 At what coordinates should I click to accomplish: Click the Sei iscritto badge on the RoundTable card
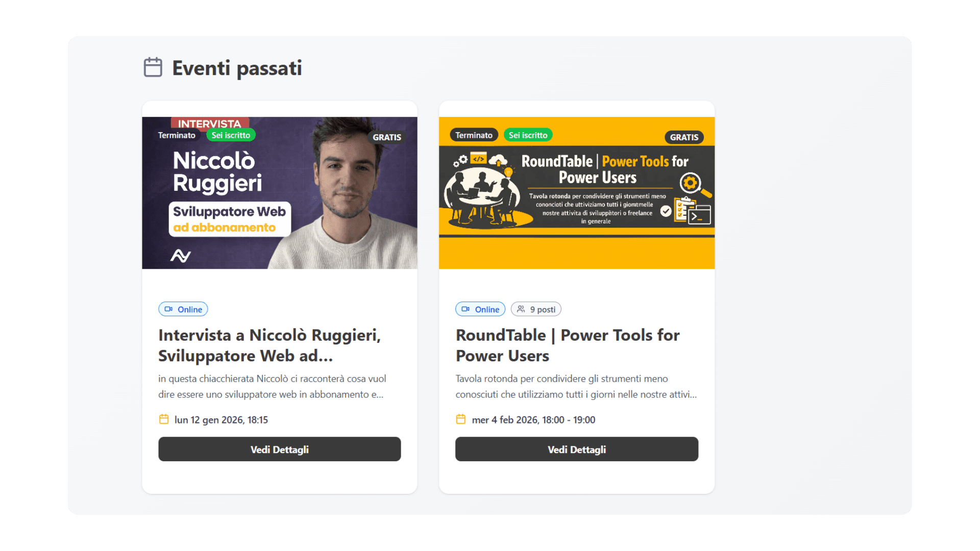tap(528, 135)
